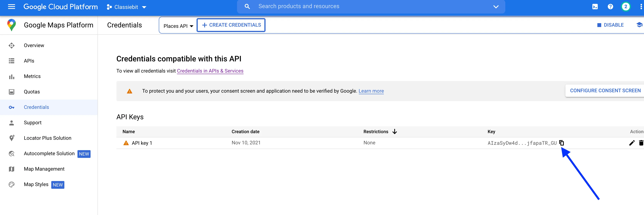Edit API key 1 with the pencil icon
Screen dimensions: 644x215
tap(632, 143)
